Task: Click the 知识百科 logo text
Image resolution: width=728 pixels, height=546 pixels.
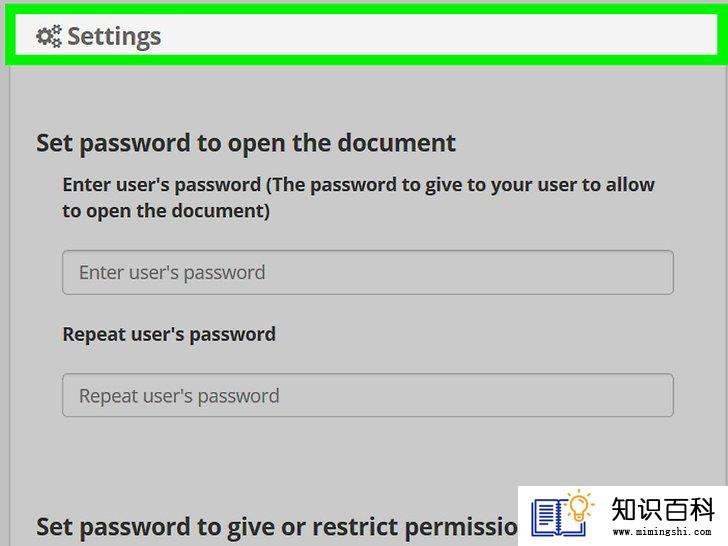Action: click(663, 509)
